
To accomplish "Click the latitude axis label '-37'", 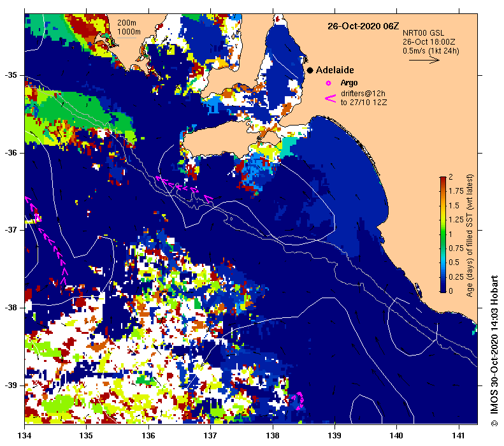I will 11,230.
